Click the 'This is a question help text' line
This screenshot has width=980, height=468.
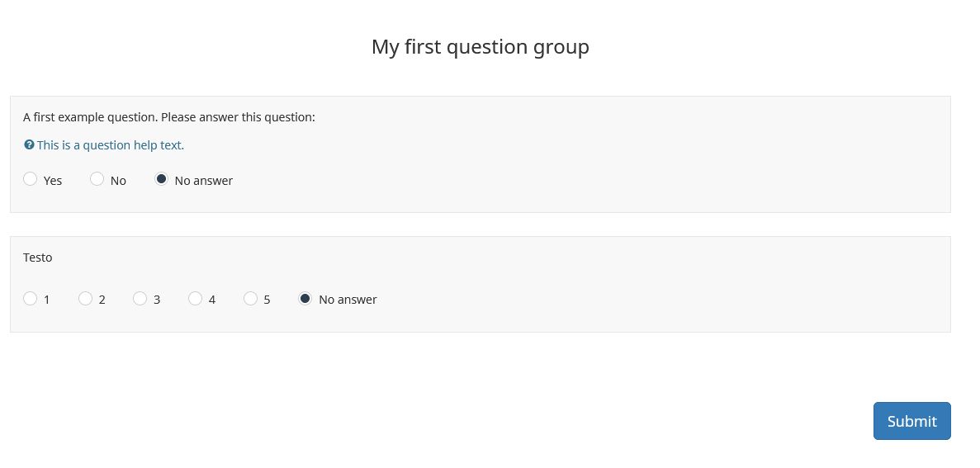(x=110, y=145)
